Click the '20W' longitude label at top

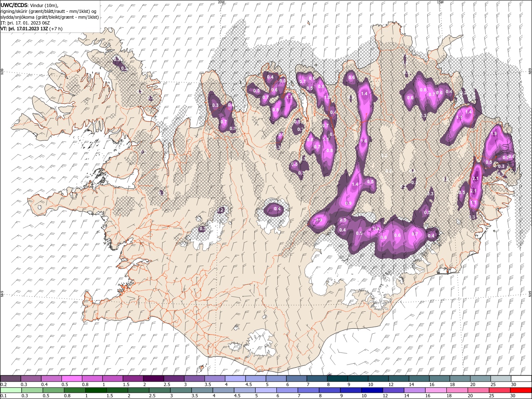221,2
